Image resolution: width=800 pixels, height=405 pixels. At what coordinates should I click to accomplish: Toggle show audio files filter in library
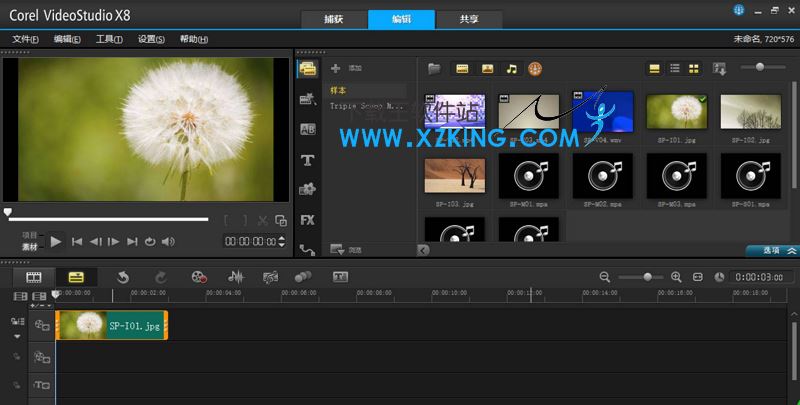(x=512, y=69)
